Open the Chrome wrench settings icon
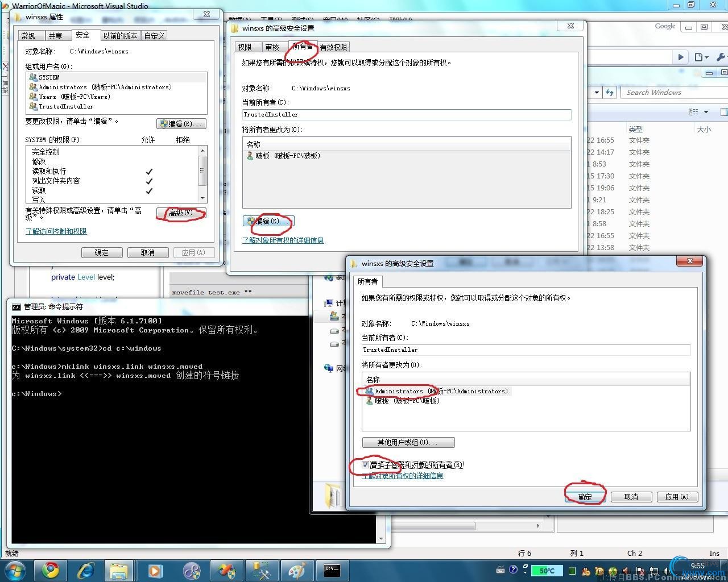The image size is (728, 582). tap(721, 57)
